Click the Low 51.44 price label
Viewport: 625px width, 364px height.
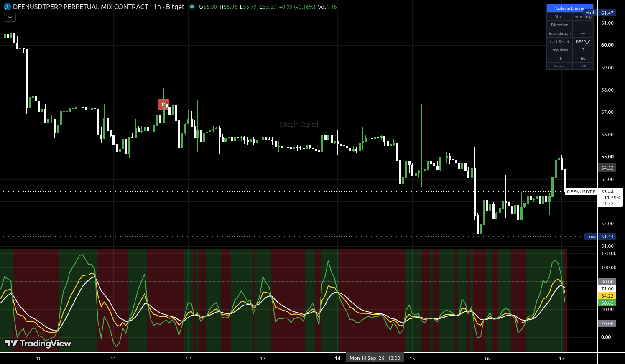pyautogui.click(x=600, y=237)
